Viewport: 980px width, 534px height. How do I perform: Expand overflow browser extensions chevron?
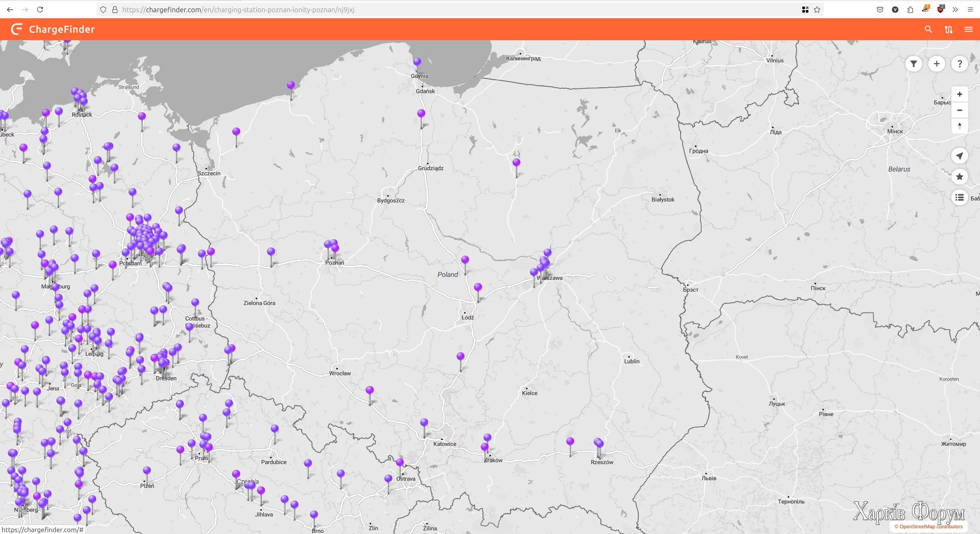tap(955, 10)
